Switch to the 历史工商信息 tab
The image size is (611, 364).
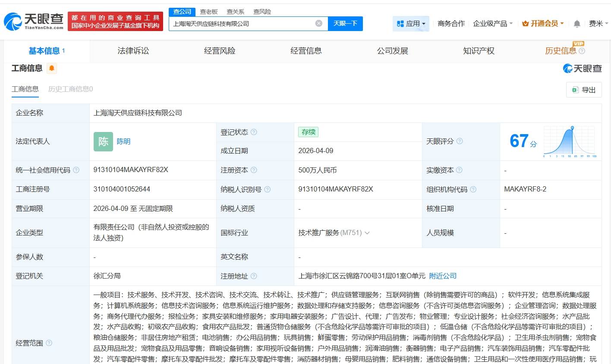click(x=70, y=89)
